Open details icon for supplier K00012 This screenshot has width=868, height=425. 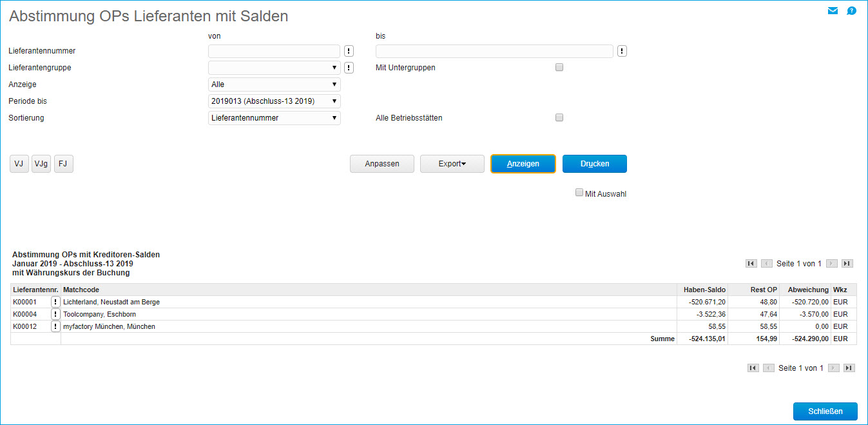[x=55, y=326]
